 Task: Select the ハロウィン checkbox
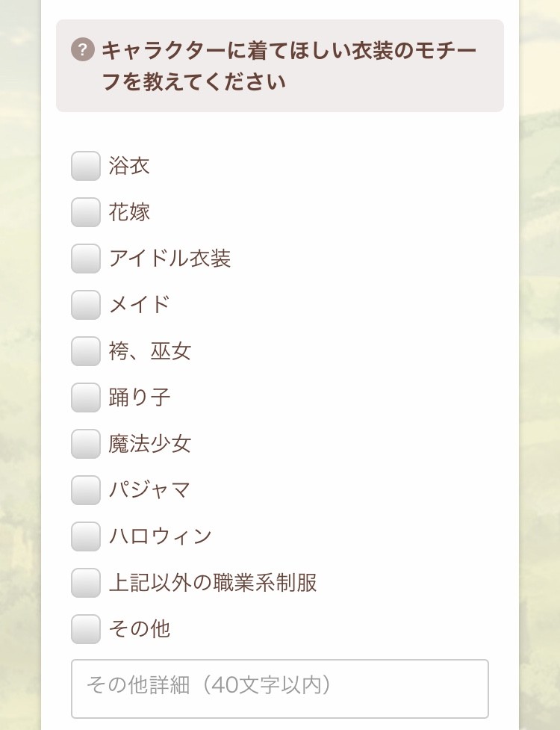pos(84,536)
